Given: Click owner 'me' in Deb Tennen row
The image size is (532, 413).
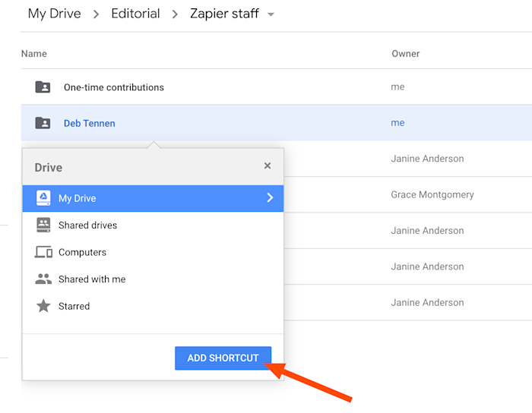Looking at the screenshot, I should tap(397, 123).
